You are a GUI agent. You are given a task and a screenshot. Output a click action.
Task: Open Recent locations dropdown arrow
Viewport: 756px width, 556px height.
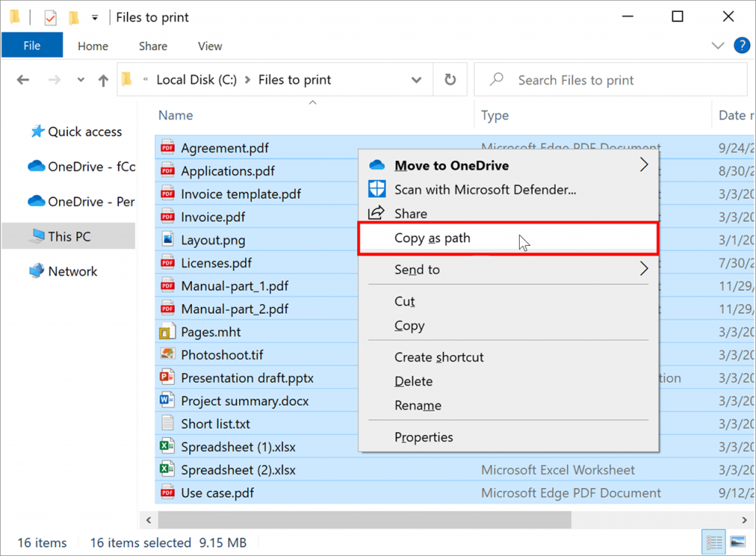click(81, 80)
